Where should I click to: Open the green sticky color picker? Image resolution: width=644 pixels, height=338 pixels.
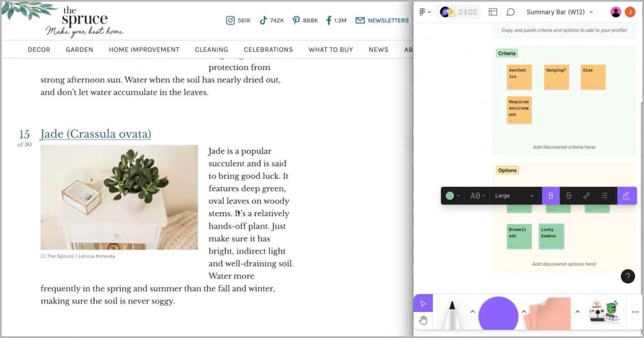pos(453,196)
